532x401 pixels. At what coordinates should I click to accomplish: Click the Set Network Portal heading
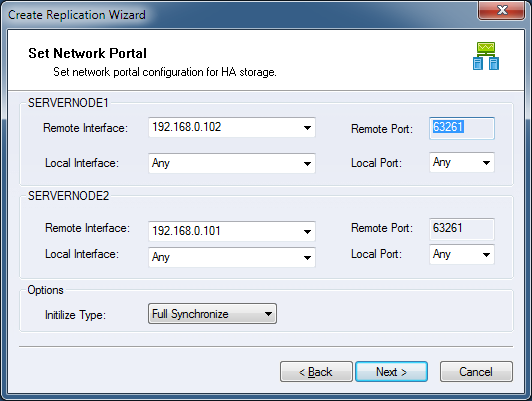88,53
